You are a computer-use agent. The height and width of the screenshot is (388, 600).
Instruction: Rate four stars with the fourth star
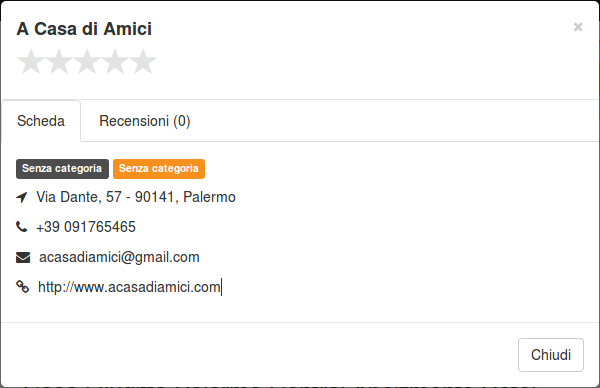click(x=115, y=61)
